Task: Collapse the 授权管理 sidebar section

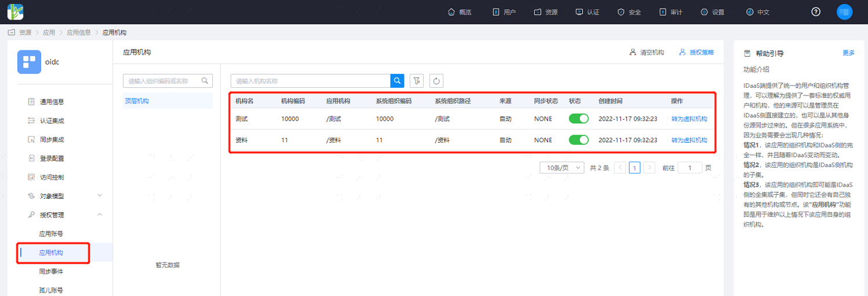Action: 65,215
